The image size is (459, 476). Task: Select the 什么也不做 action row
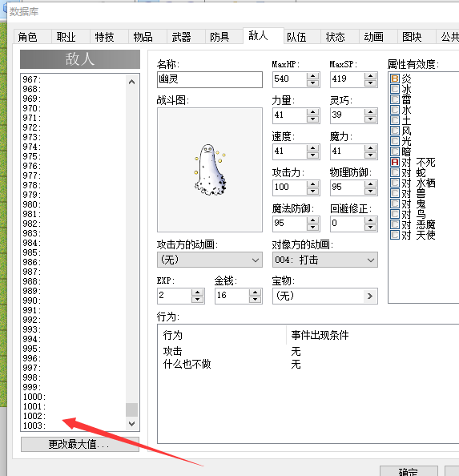coord(308,364)
